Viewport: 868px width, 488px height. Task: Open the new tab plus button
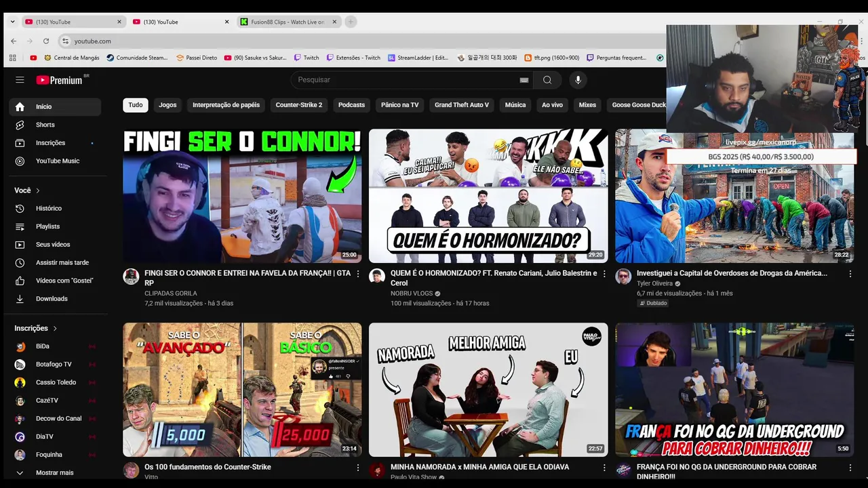(351, 22)
